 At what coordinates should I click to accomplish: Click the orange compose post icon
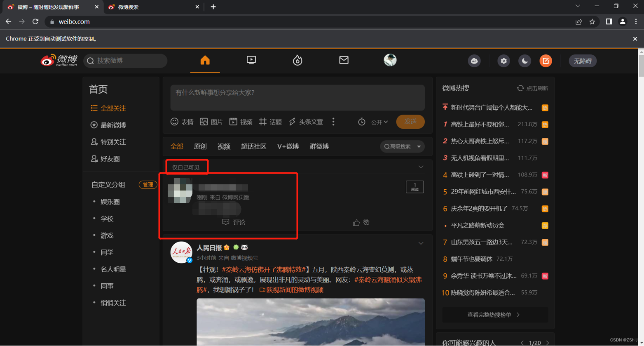[546, 61]
